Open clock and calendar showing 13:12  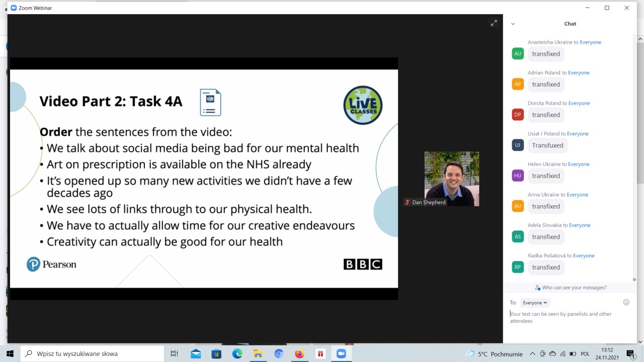[607, 354]
